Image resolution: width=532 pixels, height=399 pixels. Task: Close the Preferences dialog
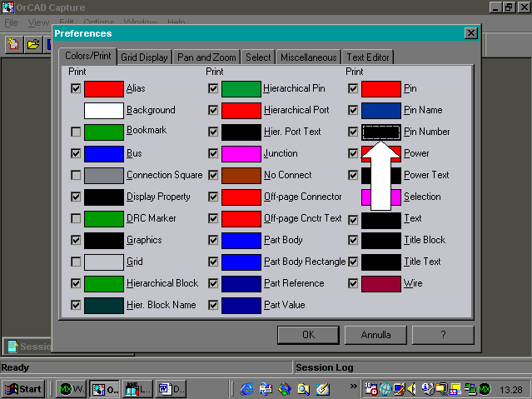coord(471,33)
